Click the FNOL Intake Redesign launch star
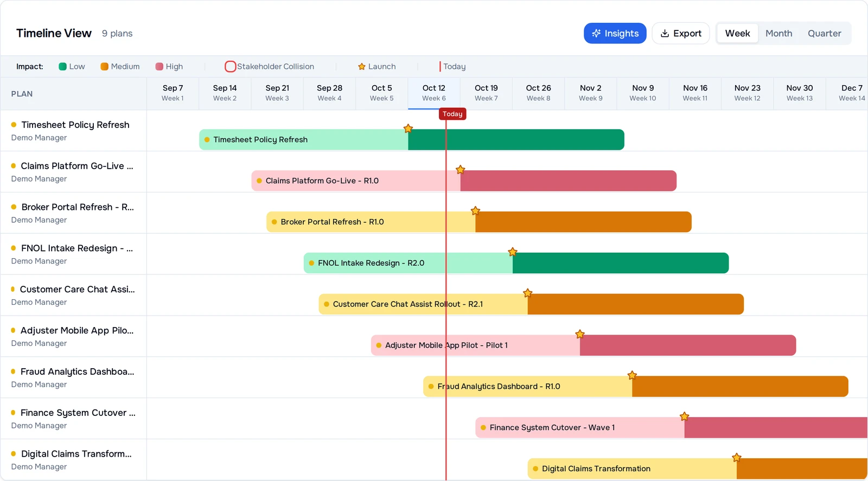Viewport: 868px width, 481px height. [x=513, y=252]
